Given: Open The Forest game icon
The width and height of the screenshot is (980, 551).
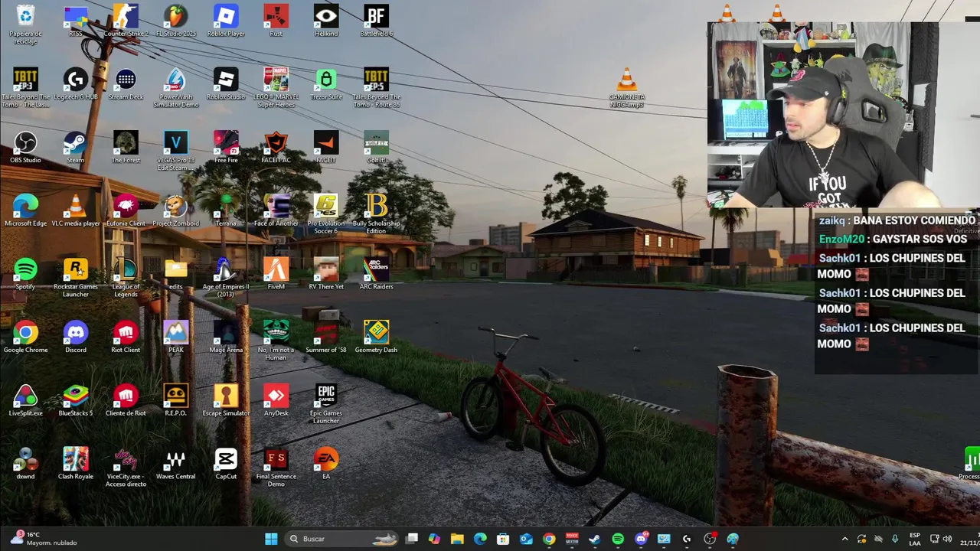Looking at the screenshot, I should point(126,148).
